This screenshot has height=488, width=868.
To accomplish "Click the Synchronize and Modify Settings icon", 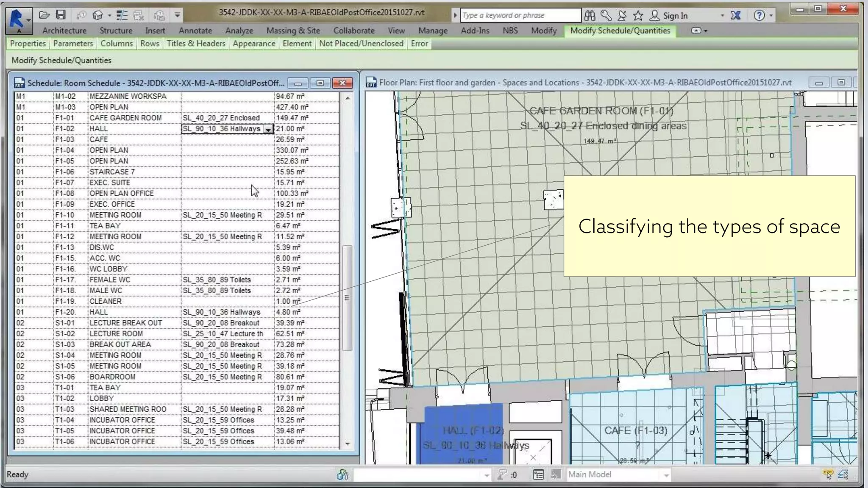I will click(81, 15).
